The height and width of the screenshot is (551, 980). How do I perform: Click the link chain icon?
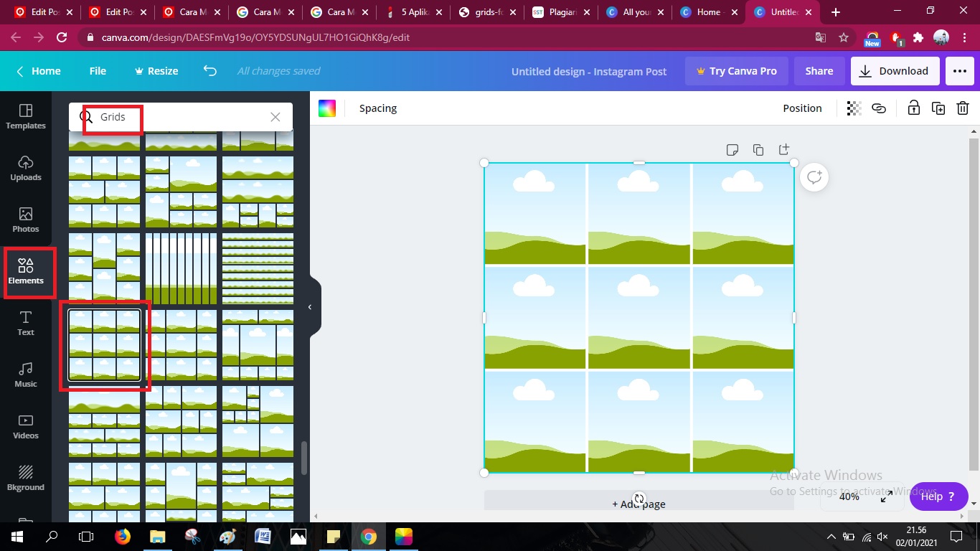click(x=879, y=108)
